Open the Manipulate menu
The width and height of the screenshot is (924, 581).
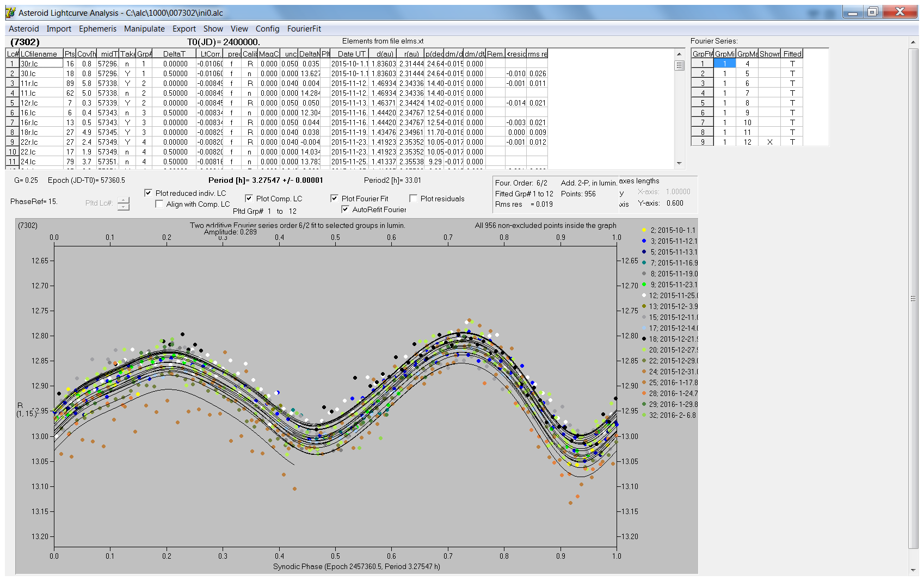pyautogui.click(x=144, y=29)
